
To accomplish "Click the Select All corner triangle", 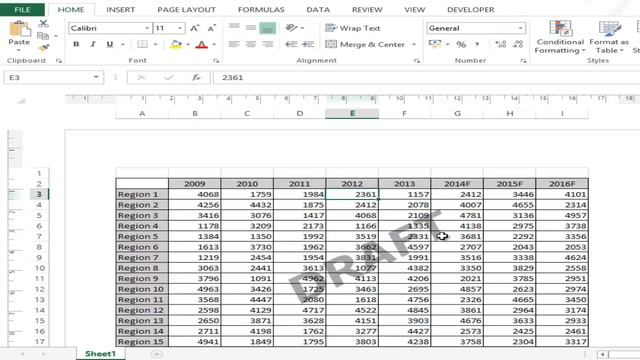I will point(20,100).
